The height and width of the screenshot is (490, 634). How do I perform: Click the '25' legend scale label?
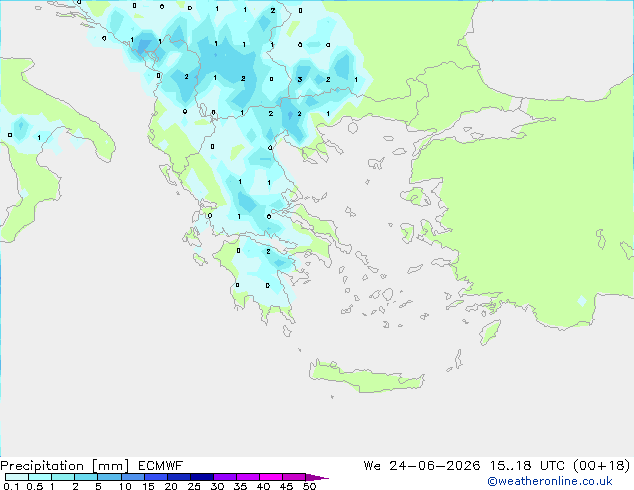tap(194, 486)
